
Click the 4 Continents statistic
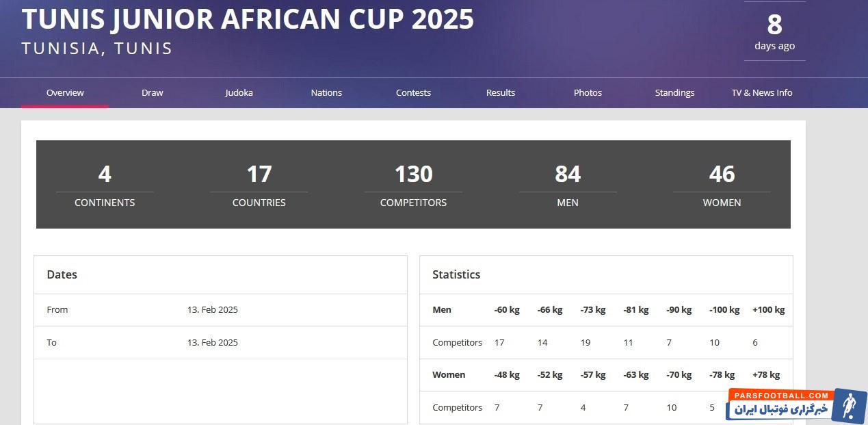pos(105,185)
